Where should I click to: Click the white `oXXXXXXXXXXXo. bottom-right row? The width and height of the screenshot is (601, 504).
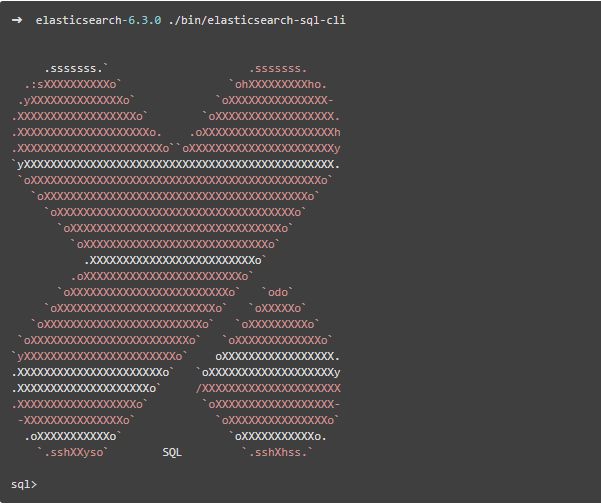click(x=278, y=436)
